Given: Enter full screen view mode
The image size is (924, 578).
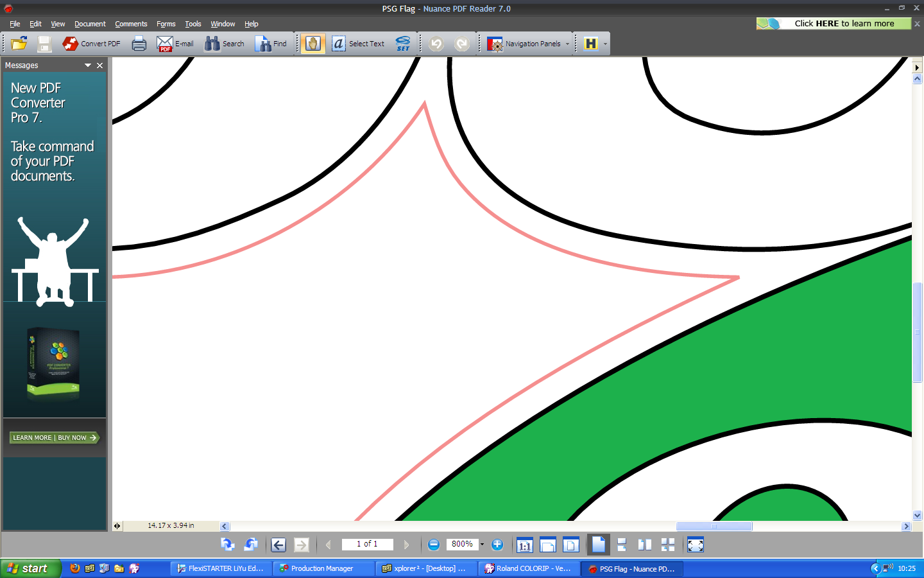Looking at the screenshot, I should click(x=695, y=545).
